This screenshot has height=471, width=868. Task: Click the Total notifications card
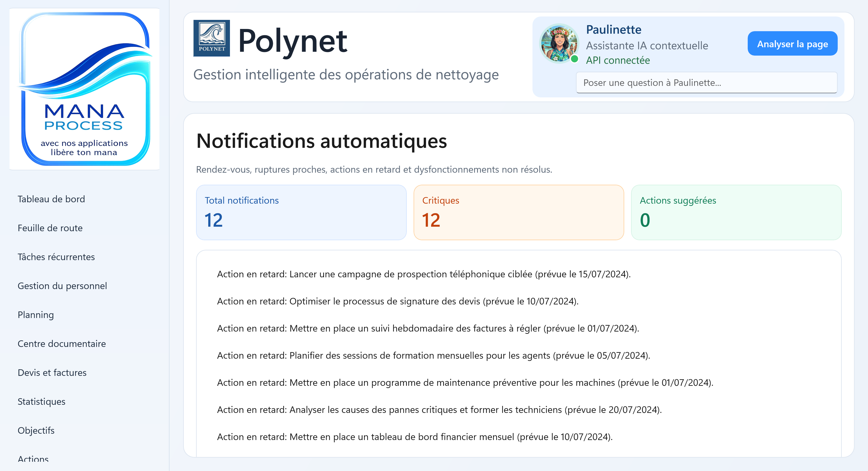tap(301, 212)
